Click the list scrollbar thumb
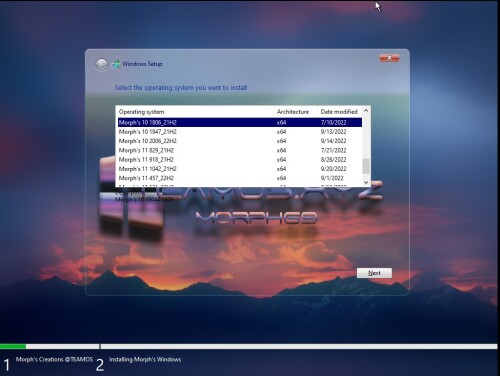 366,166
